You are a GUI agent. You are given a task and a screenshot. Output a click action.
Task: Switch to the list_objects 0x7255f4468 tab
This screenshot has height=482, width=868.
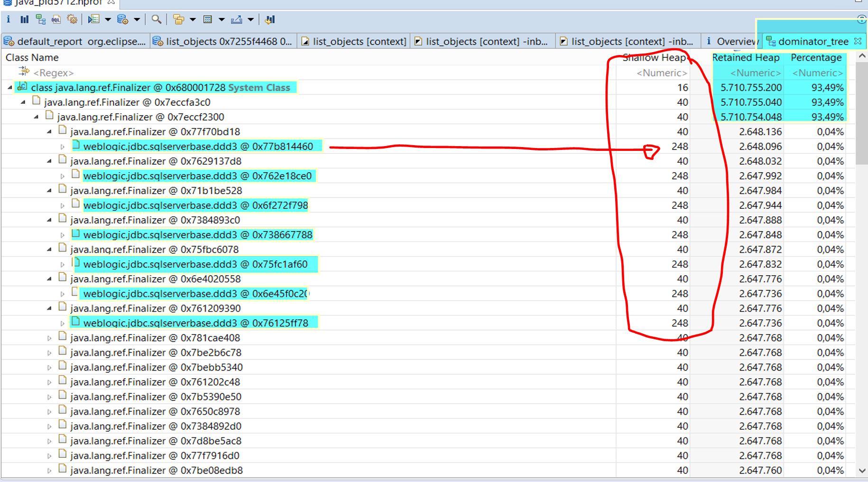(223, 41)
